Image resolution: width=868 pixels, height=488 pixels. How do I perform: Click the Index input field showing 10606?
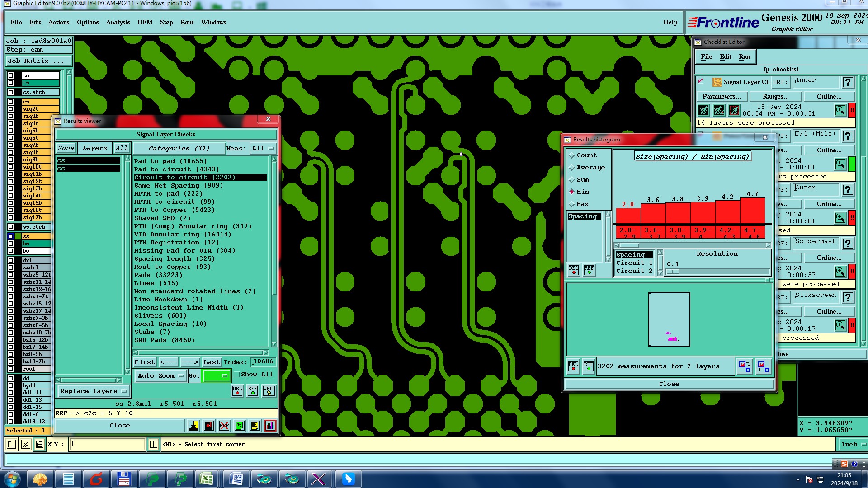pos(264,361)
